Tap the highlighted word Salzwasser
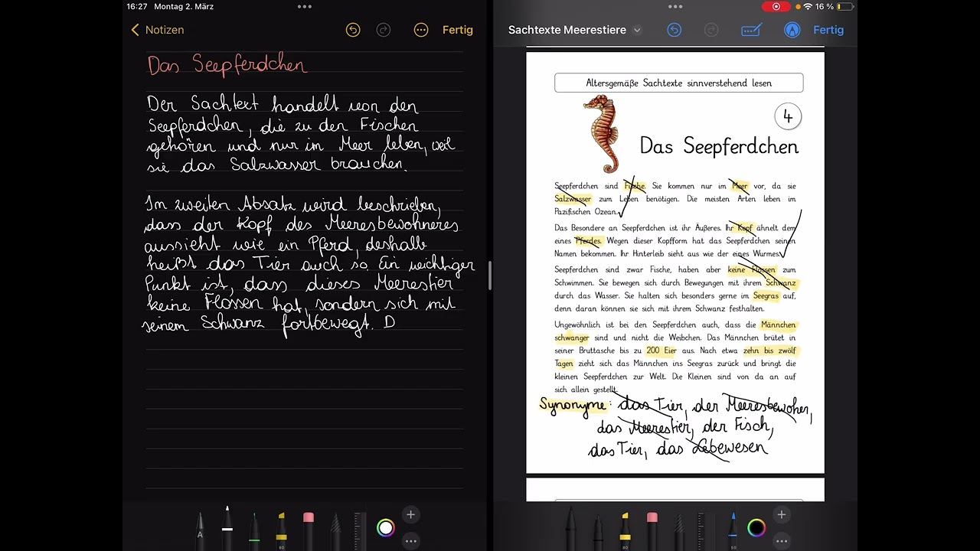This screenshot has height=551, width=980. tap(573, 199)
